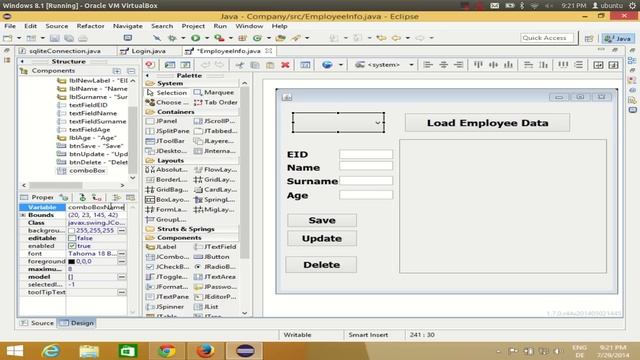Click the red X Delete icon in designer toolbar

click(285, 65)
